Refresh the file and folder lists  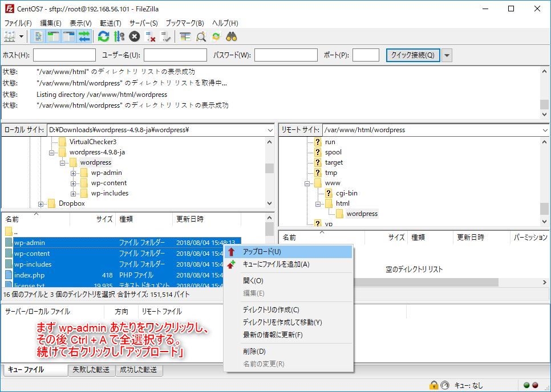click(103, 36)
